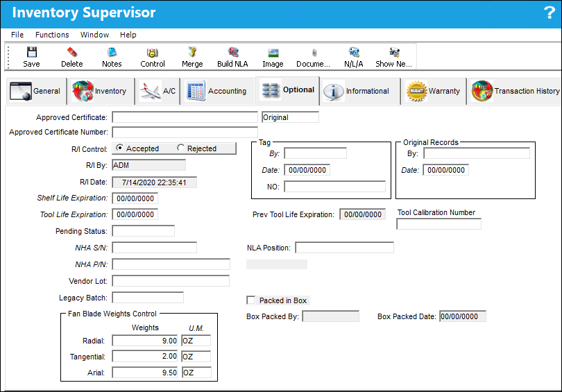
Task: Open the Transaction History tab
Action: coord(515,91)
